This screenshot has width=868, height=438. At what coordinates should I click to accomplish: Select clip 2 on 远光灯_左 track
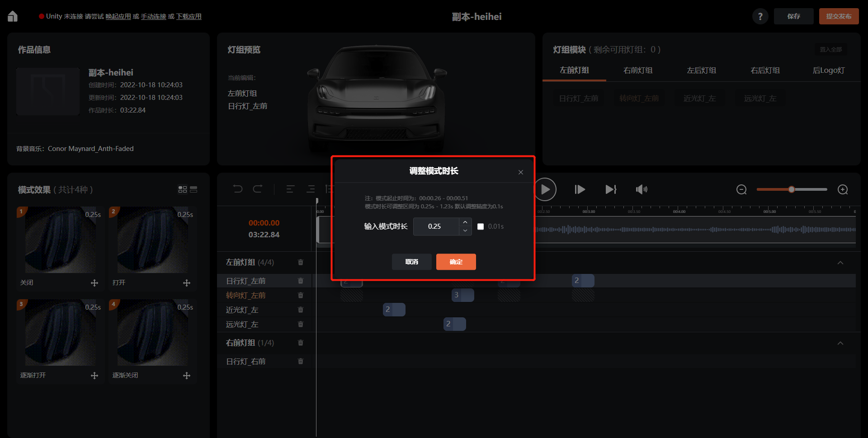(x=454, y=324)
